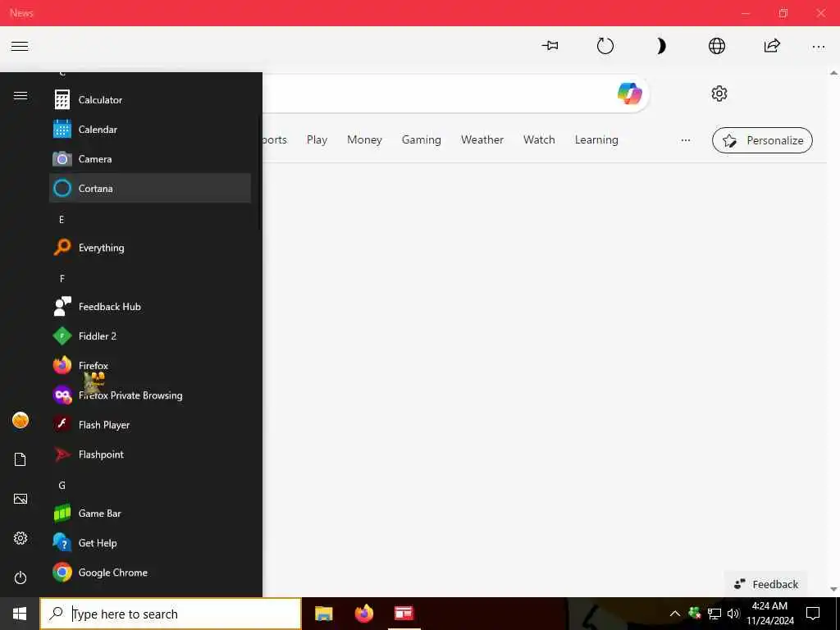Open the News app hamburger menu

point(20,46)
